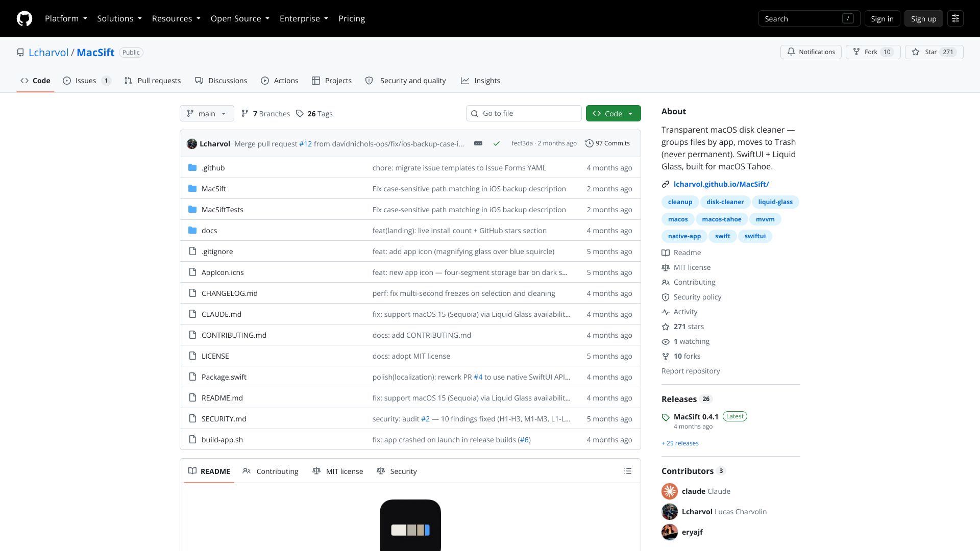Click the swiftui topic tag

(755, 236)
